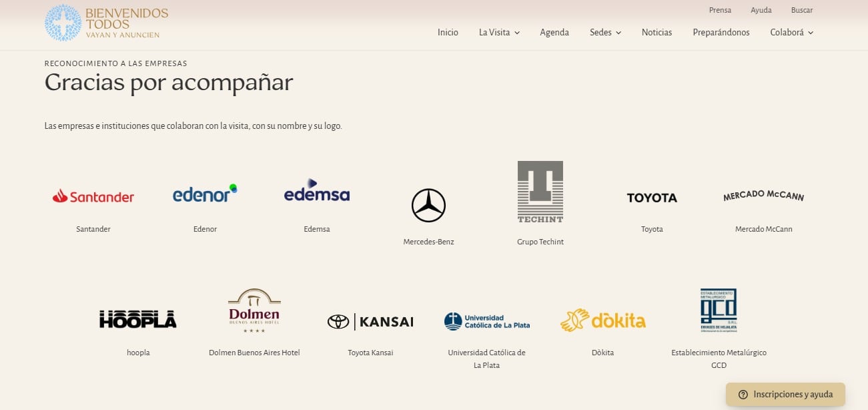Click the Universidad Católica de La Plata logo
Viewport: 868px width, 410px height.
point(487,321)
